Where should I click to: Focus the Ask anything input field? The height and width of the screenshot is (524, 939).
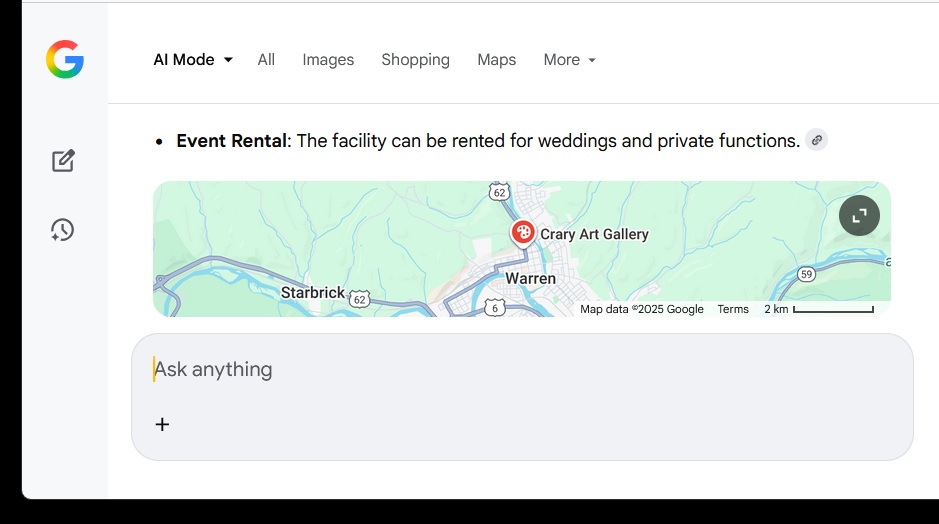(520, 370)
